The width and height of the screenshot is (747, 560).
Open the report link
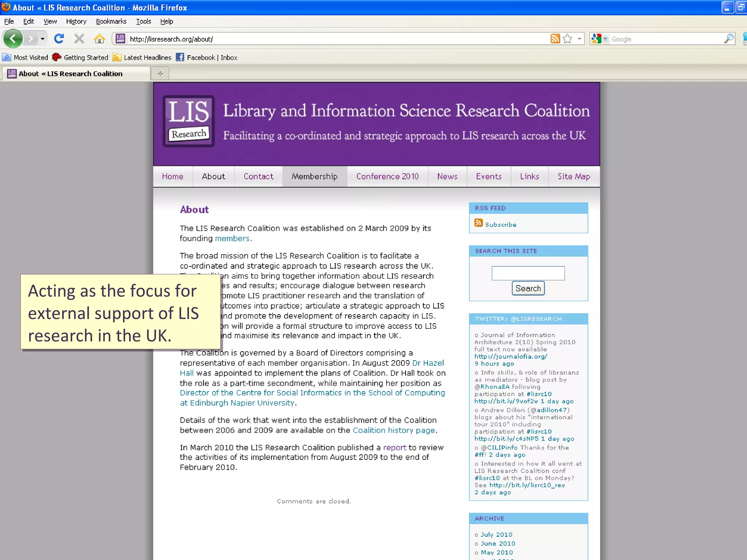(x=395, y=448)
